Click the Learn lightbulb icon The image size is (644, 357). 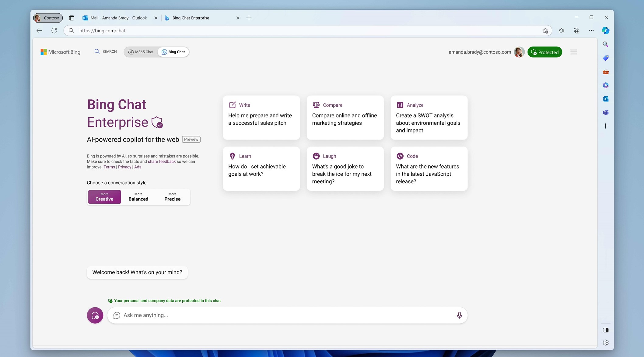click(233, 156)
